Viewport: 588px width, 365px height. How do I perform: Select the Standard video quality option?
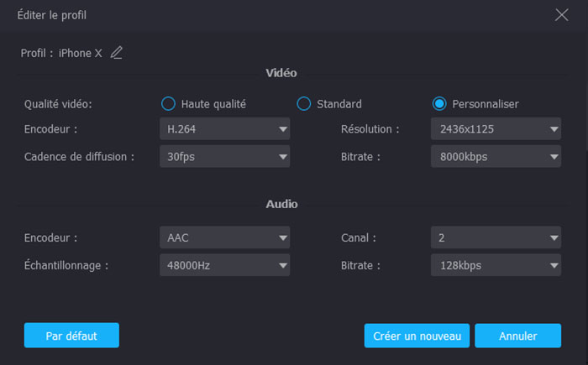tap(304, 104)
